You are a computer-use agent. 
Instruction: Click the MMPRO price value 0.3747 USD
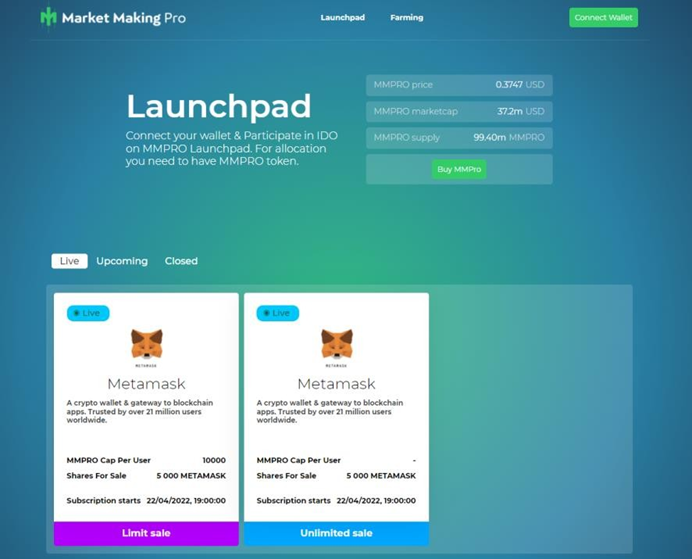(520, 85)
